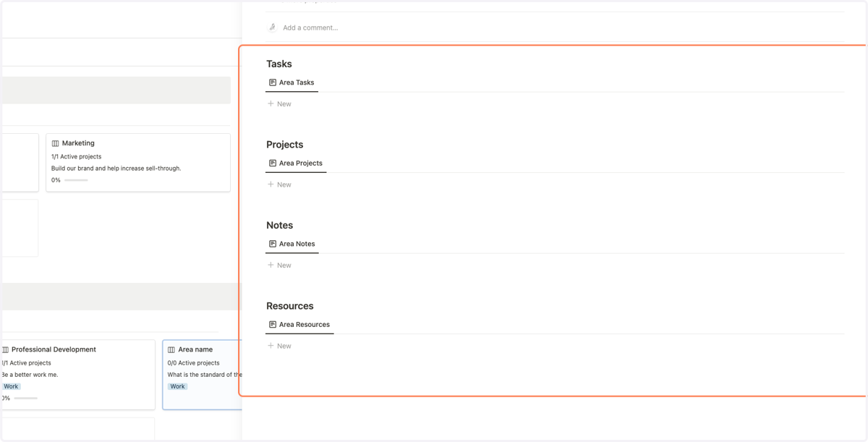Click the Area Tasks tab icon

[273, 82]
